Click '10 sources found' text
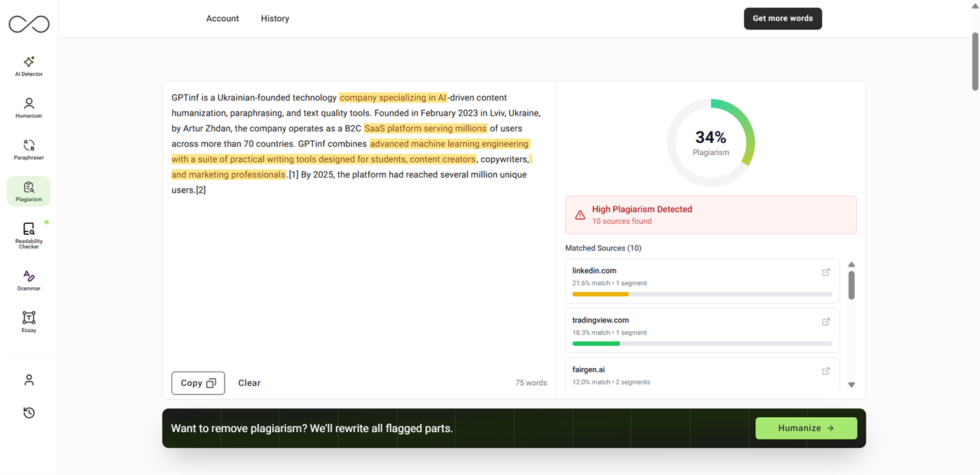This screenshot has height=475, width=980. click(621, 221)
